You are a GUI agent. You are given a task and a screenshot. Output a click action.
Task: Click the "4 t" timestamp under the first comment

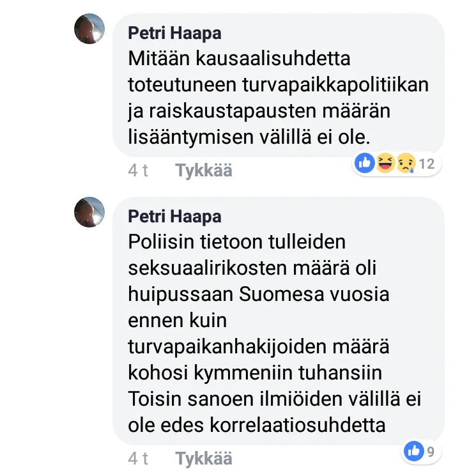(138, 171)
